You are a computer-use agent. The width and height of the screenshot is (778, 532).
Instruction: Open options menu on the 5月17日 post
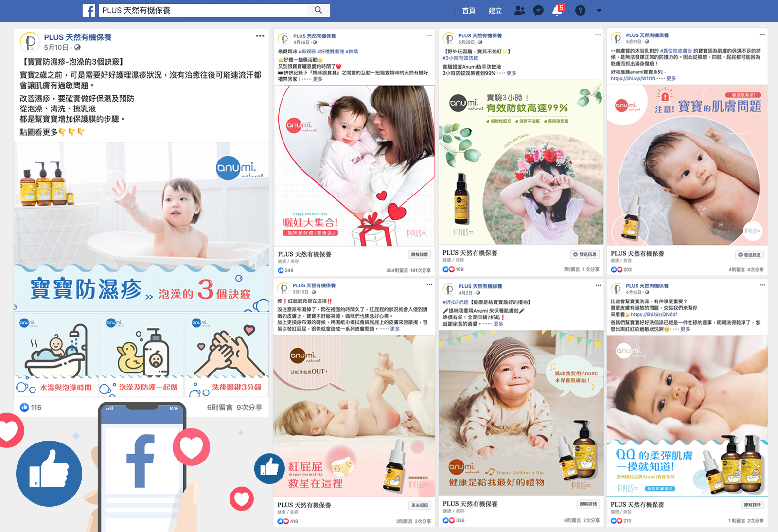[x=762, y=35]
